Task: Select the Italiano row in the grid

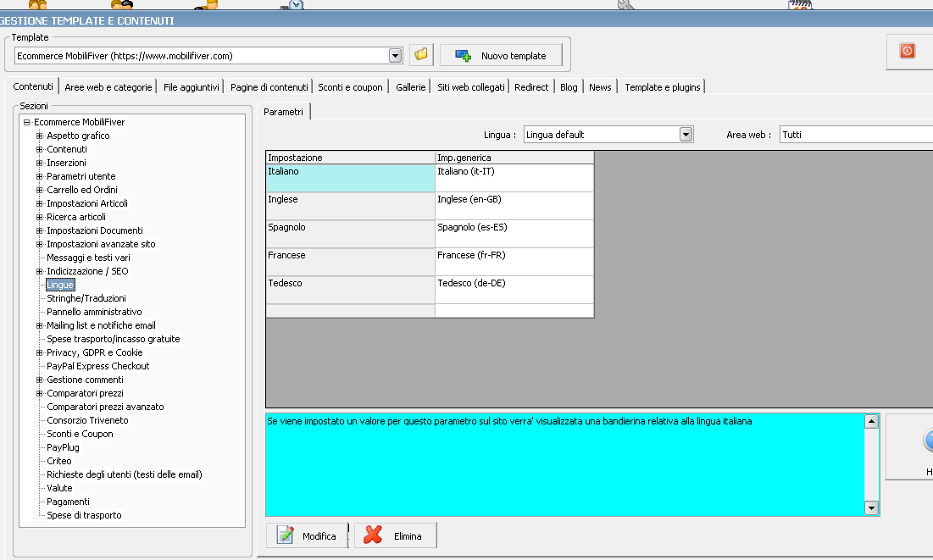Action: coord(351,178)
